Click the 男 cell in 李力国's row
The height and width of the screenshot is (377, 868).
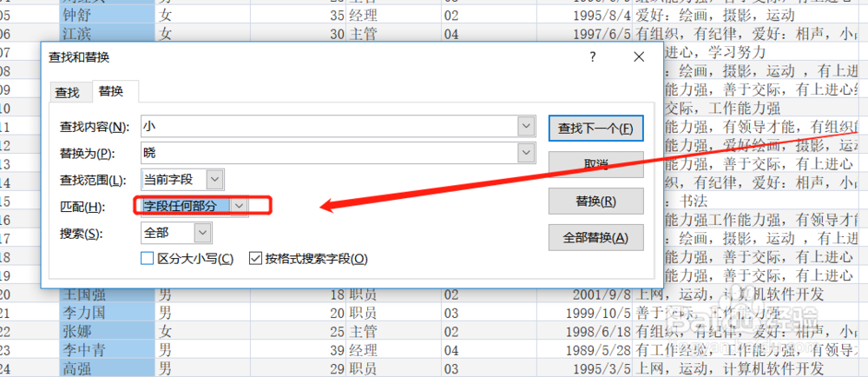[203, 313]
